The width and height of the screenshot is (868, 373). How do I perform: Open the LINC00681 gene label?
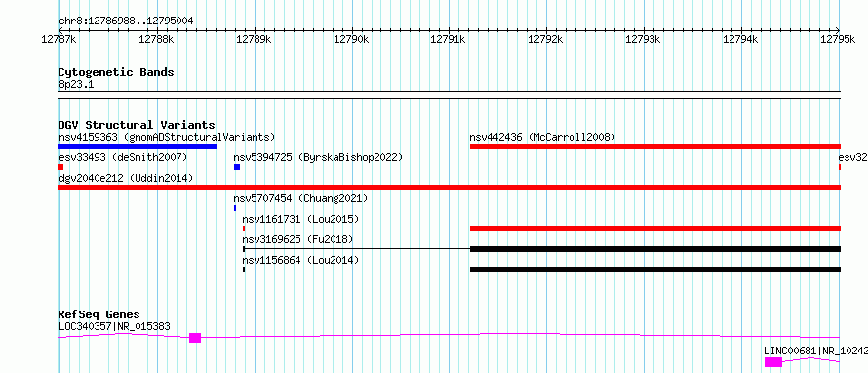815,351
